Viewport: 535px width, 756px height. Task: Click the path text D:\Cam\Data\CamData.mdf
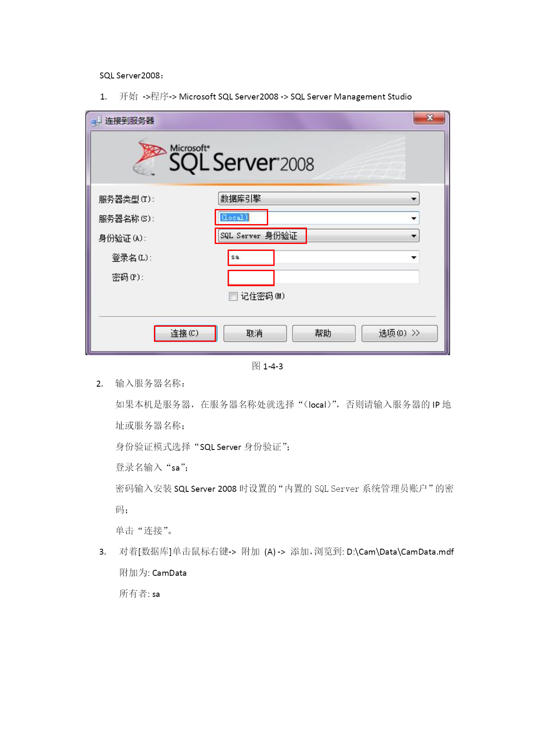(x=400, y=552)
